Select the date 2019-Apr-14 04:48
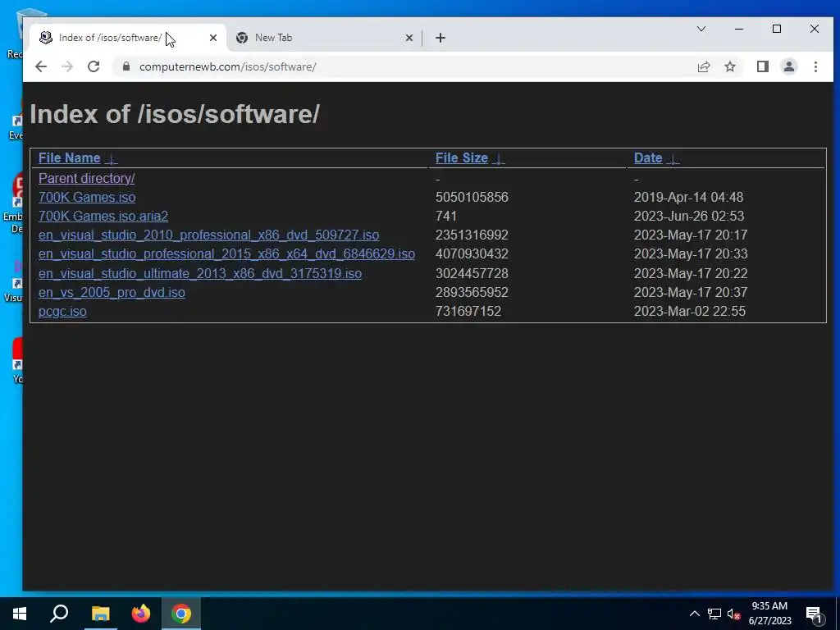This screenshot has height=630, width=840. [688, 197]
